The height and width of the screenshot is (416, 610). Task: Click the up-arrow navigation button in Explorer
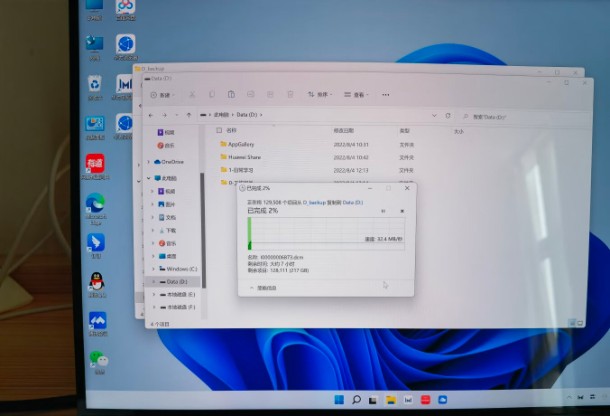pyautogui.click(x=190, y=116)
